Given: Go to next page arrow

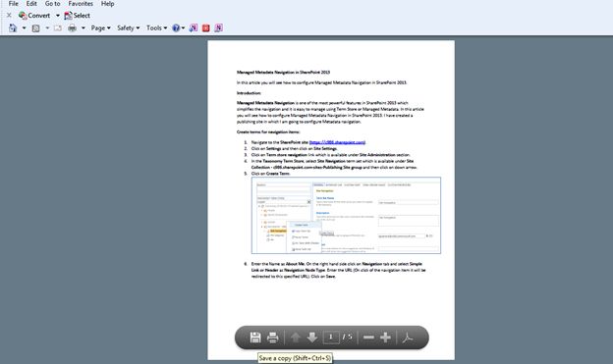Looking at the screenshot, I should (x=312, y=338).
